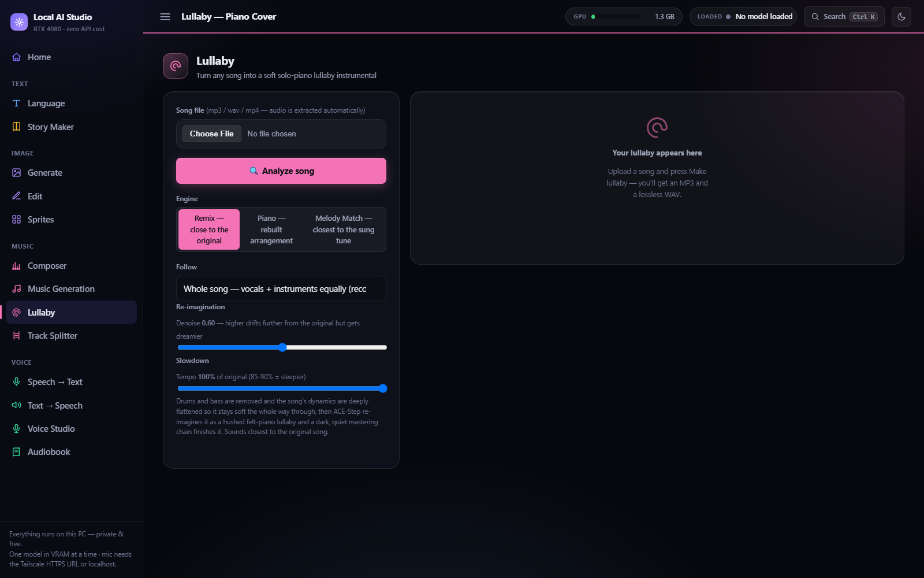
Task: Switch theme with the moon icon
Action: click(x=901, y=17)
